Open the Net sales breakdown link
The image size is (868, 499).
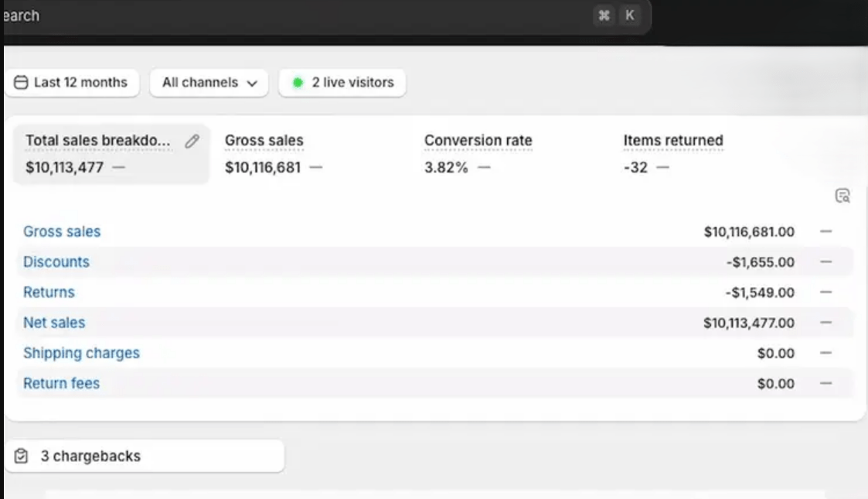tap(54, 323)
